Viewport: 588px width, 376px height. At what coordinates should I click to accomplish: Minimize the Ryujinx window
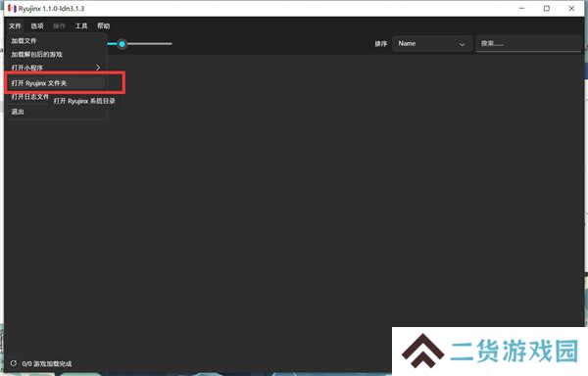click(x=521, y=8)
